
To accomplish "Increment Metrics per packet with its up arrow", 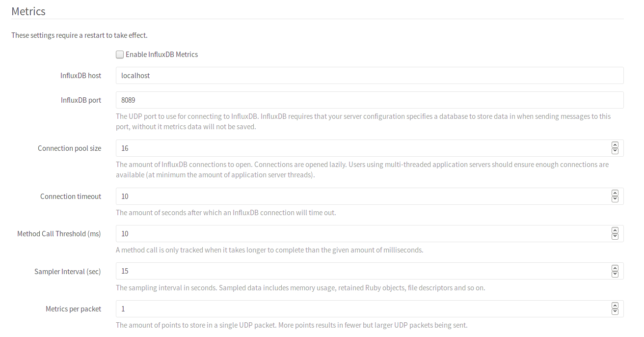I will (x=615, y=306).
